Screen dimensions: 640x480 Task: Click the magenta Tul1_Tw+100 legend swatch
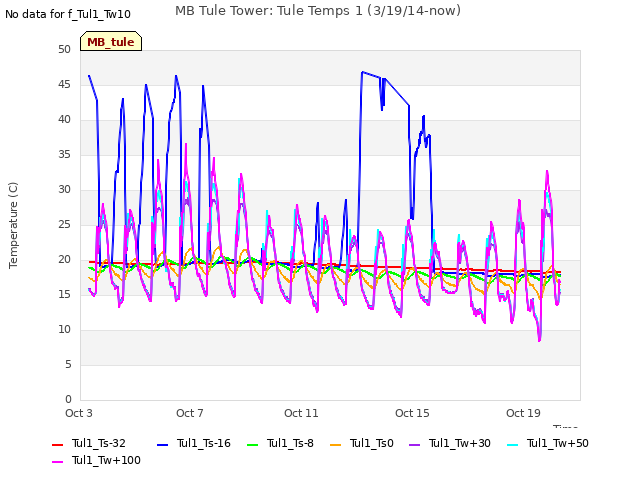tap(58, 462)
